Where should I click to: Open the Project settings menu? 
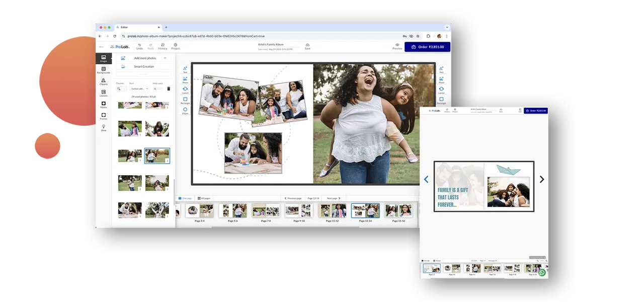coord(175,46)
